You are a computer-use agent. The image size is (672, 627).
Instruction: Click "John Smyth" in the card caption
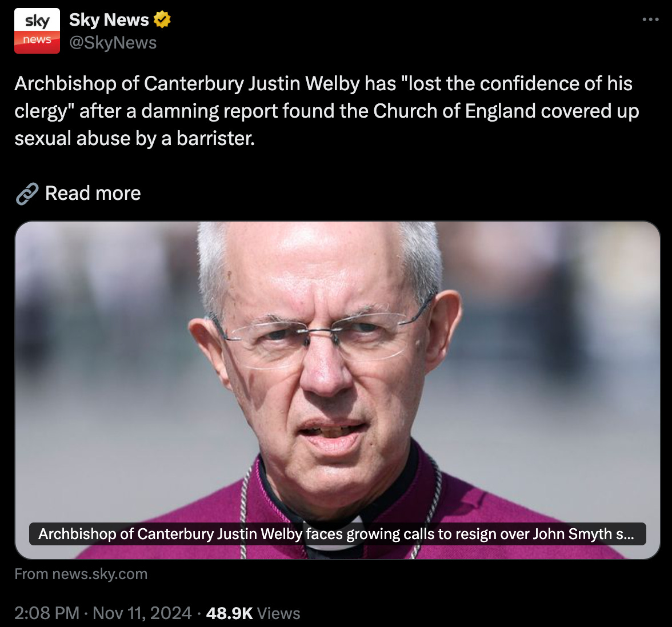tap(572, 534)
